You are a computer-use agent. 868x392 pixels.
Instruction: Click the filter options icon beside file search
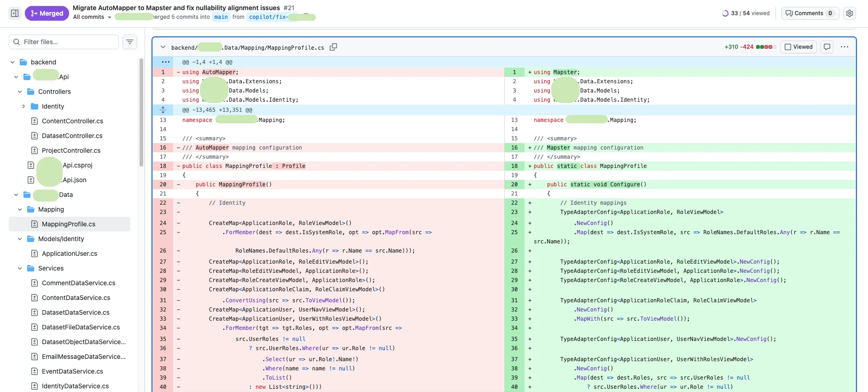(x=130, y=42)
